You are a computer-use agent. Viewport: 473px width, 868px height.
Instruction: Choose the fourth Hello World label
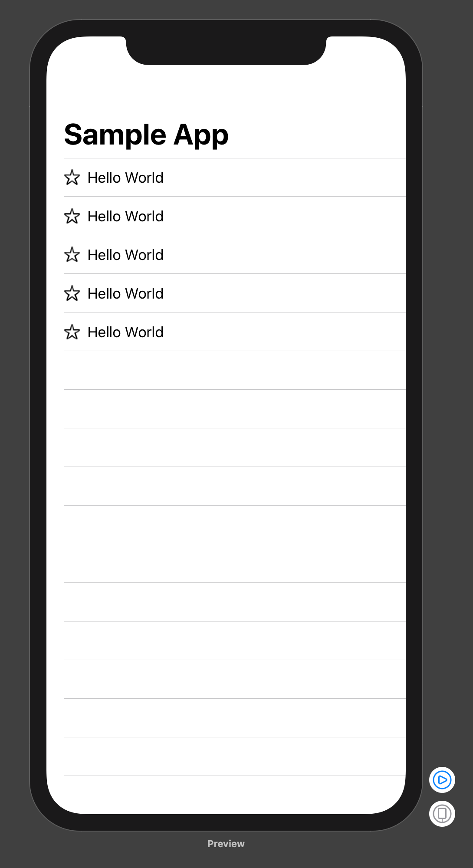[125, 294]
